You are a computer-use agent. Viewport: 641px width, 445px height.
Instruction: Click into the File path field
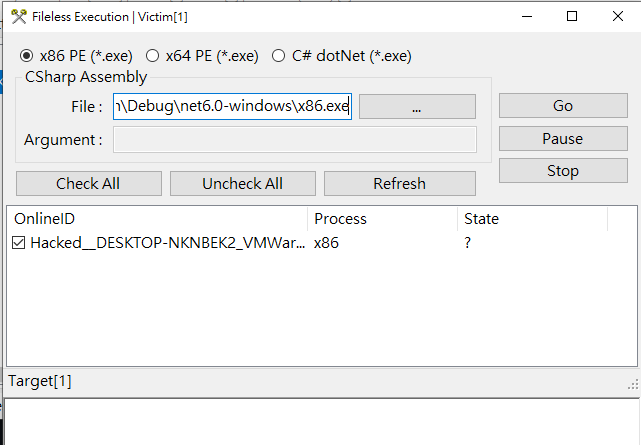pyautogui.click(x=232, y=106)
